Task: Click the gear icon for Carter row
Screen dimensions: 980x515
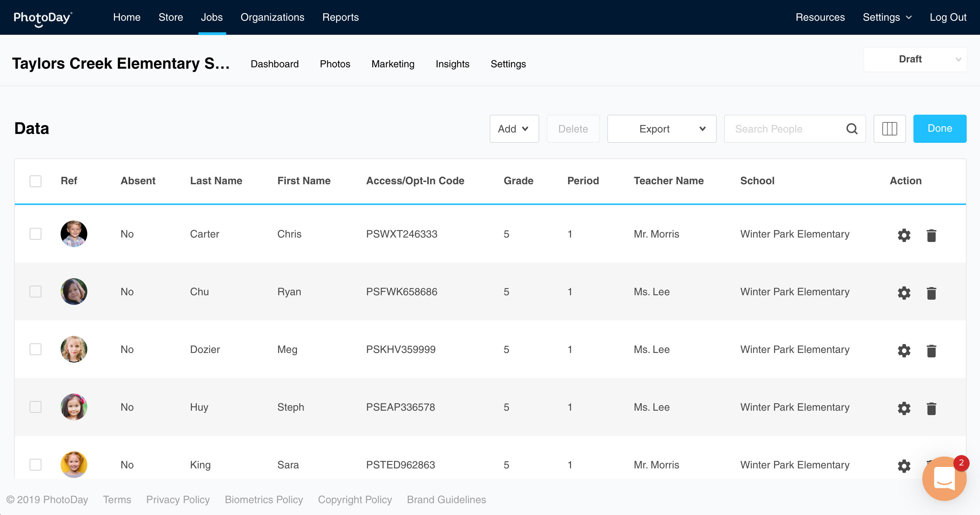Action: (904, 235)
